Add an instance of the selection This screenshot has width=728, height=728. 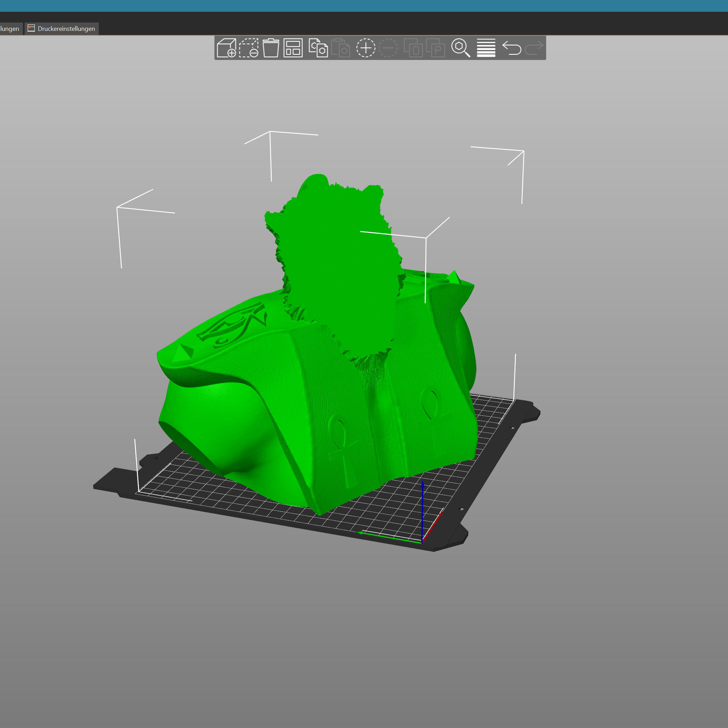coord(365,48)
